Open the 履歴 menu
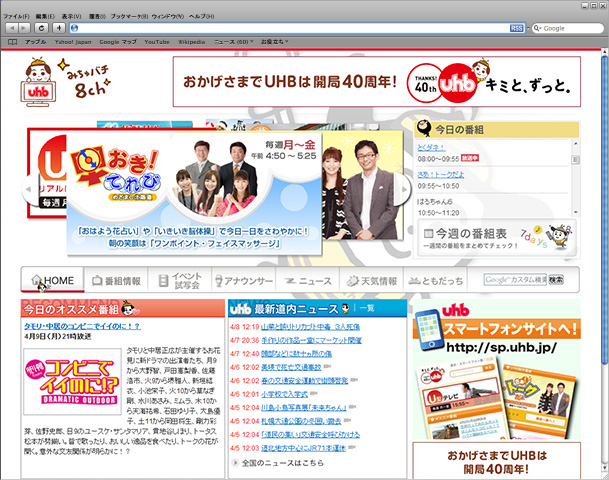Viewport: 609px width, 480px height. (x=97, y=16)
